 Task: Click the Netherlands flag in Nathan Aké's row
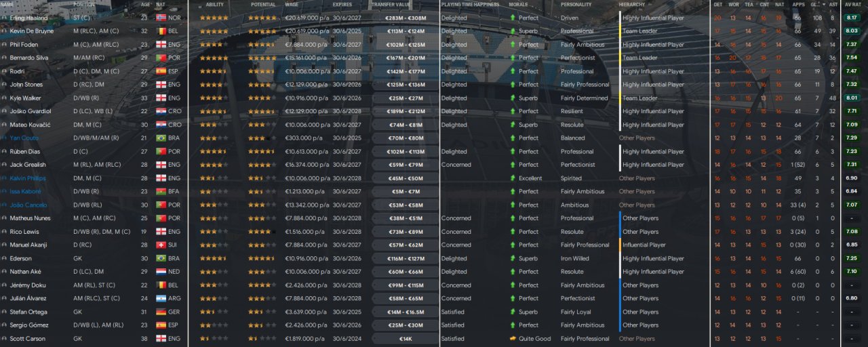(x=161, y=272)
